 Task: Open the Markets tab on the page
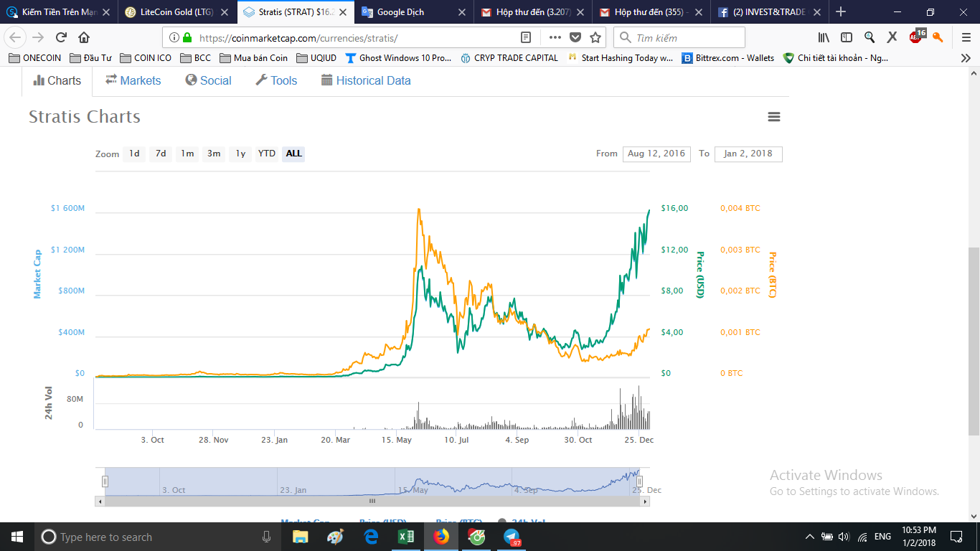tap(133, 80)
